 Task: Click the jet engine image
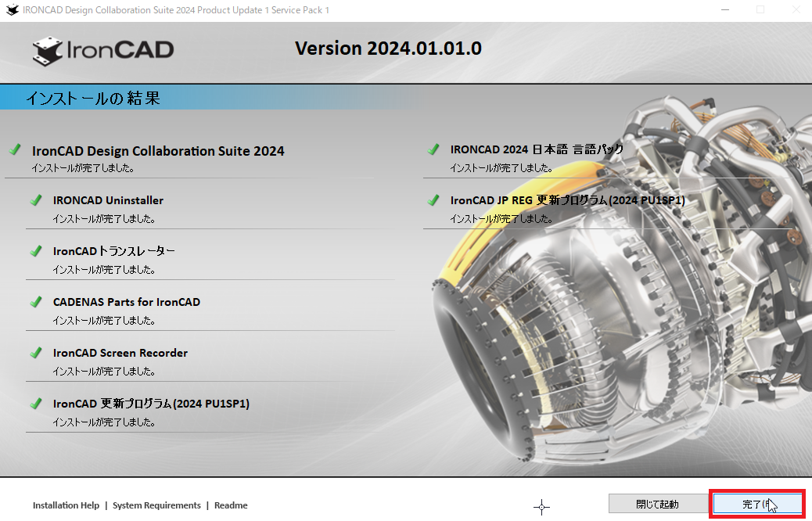click(621, 279)
